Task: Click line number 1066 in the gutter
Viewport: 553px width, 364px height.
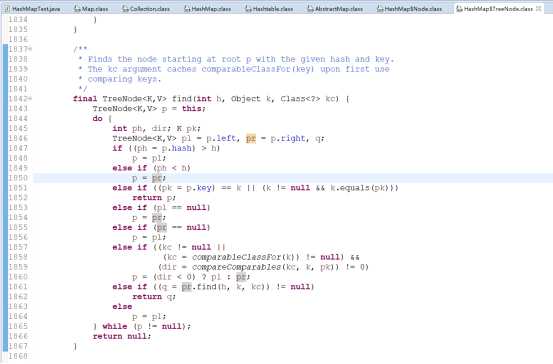Action: coord(18,336)
